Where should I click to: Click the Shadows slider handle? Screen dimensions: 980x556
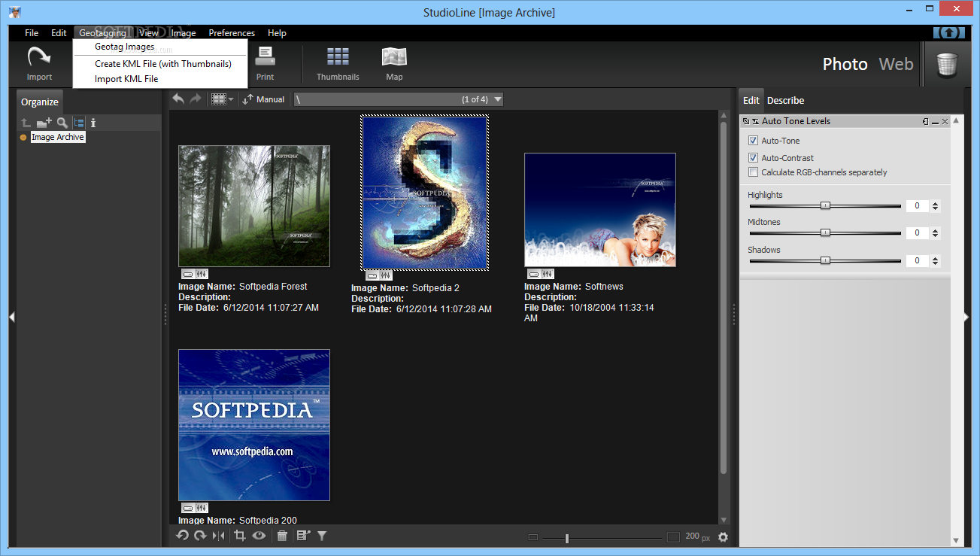825,260
